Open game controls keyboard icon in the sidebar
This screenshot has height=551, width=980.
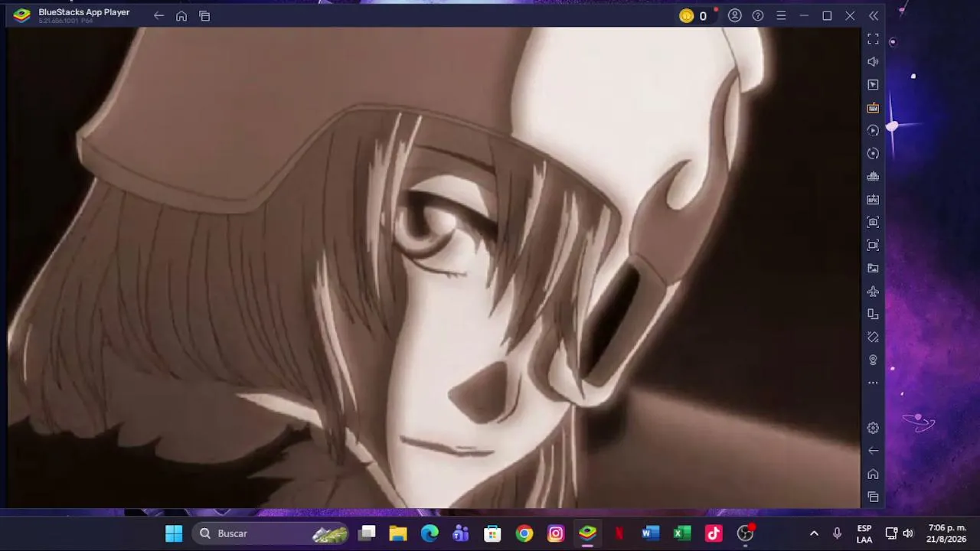pyautogui.click(x=873, y=107)
